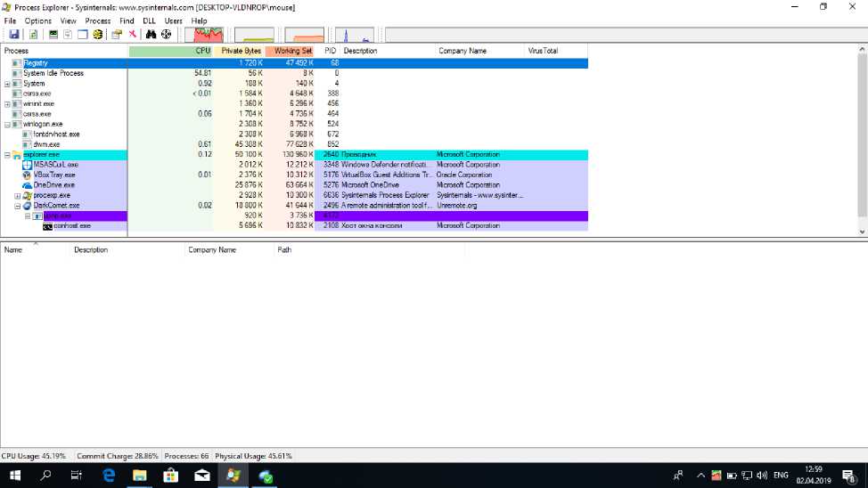Open the Users menu

click(x=173, y=20)
